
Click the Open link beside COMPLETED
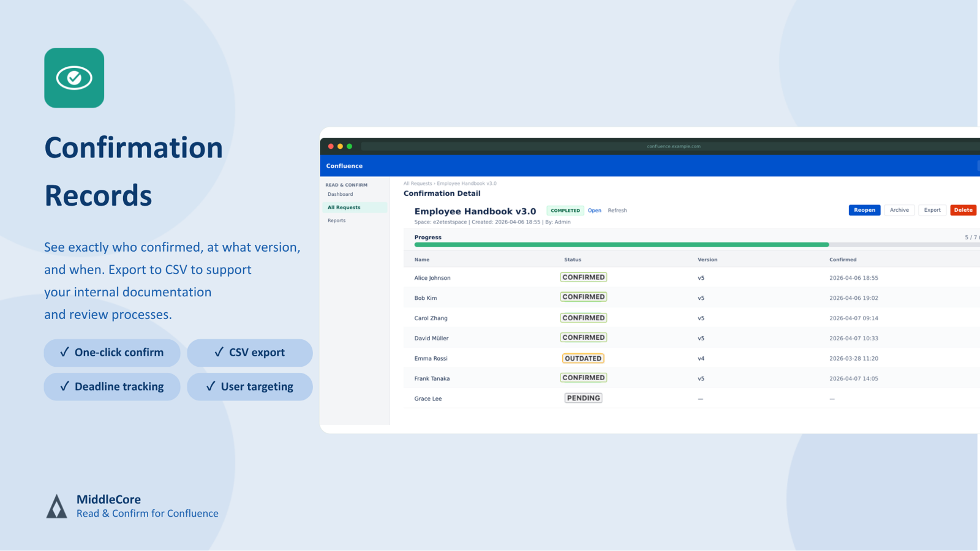594,211
